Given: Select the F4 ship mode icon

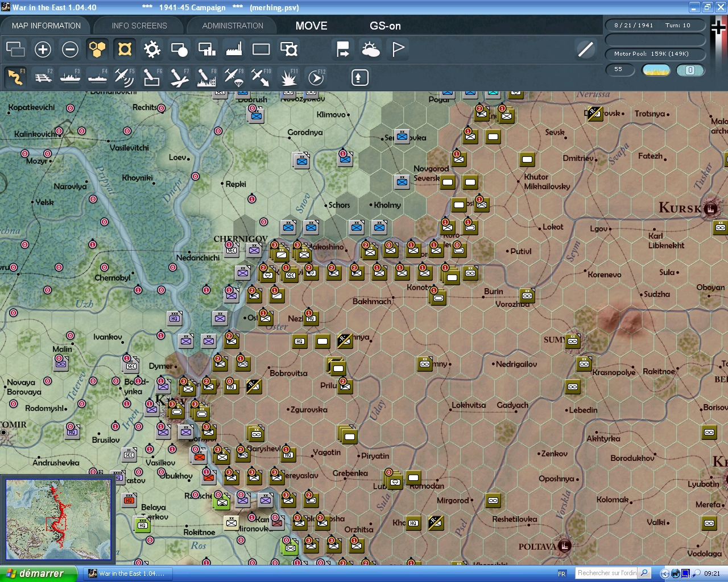Looking at the screenshot, I should [97, 77].
